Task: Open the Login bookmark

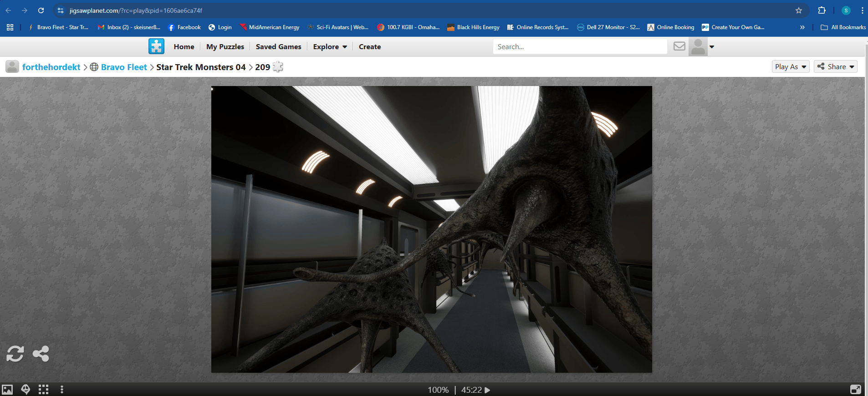Action: (x=220, y=27)
